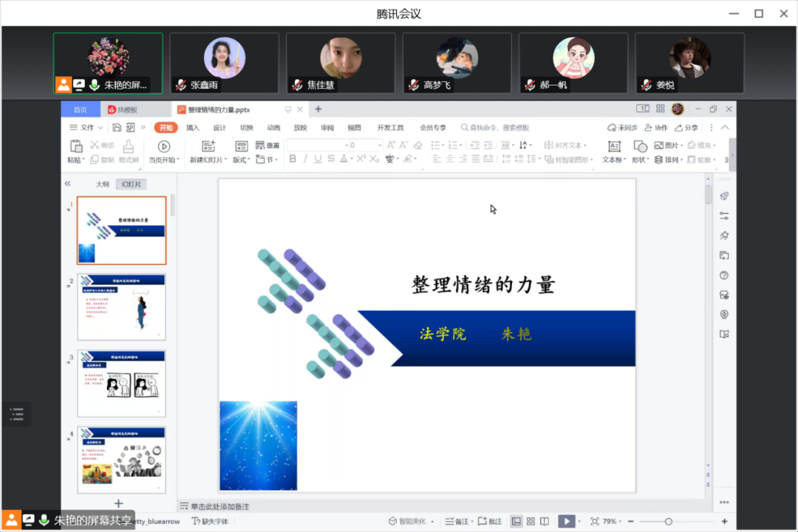Select slide 2 thumbnail

click(122, 307)
